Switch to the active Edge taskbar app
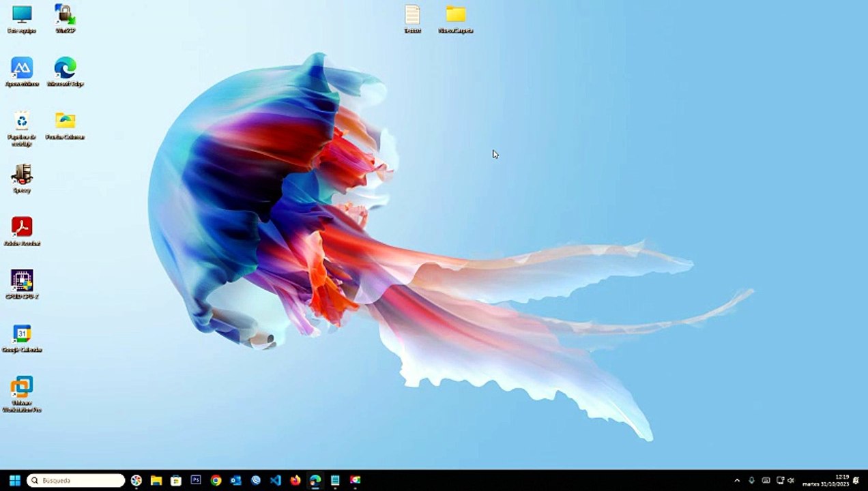The image size is (868, 491). tap(315, 480)
